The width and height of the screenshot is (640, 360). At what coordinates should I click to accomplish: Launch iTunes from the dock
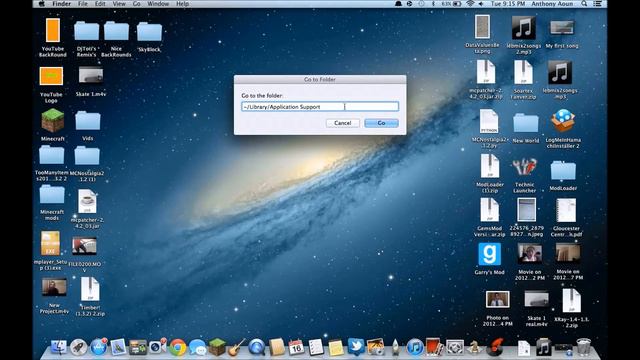pos(415,347)
